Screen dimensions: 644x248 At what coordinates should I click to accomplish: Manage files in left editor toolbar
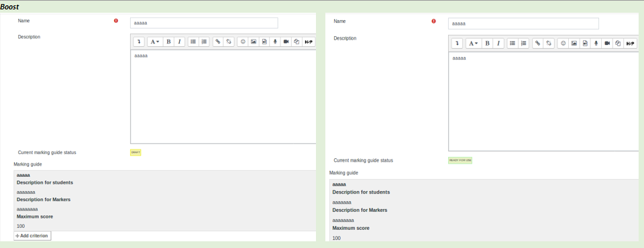pyautogui.click(x=297, y=42)
